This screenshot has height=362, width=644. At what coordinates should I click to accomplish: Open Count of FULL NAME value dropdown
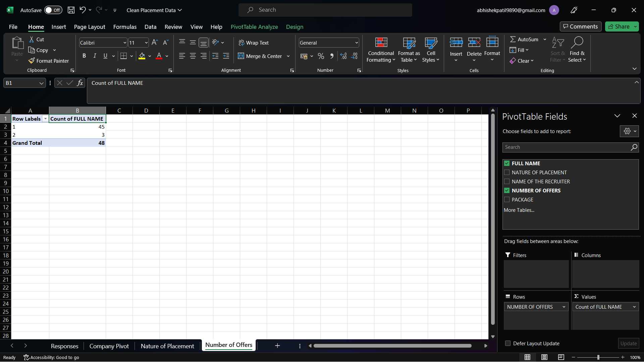(634, 307)
